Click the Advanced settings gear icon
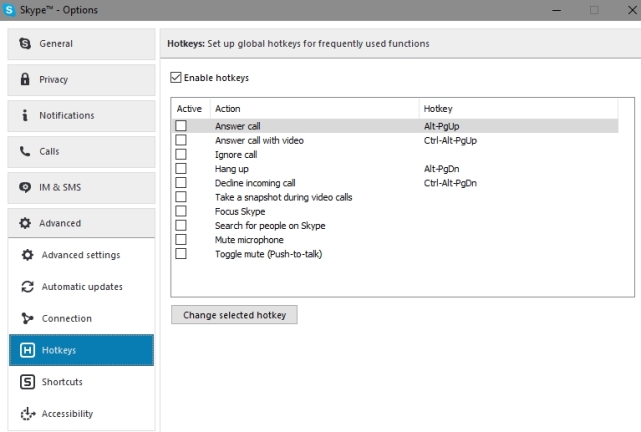This screenshot has height=432, width=641. (x=27, y=255)
